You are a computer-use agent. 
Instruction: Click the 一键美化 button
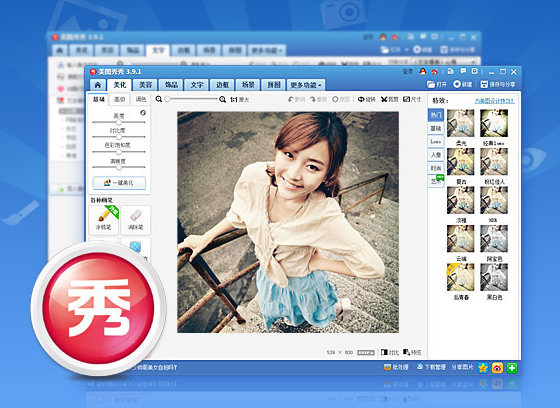click(x=119, y=183)
